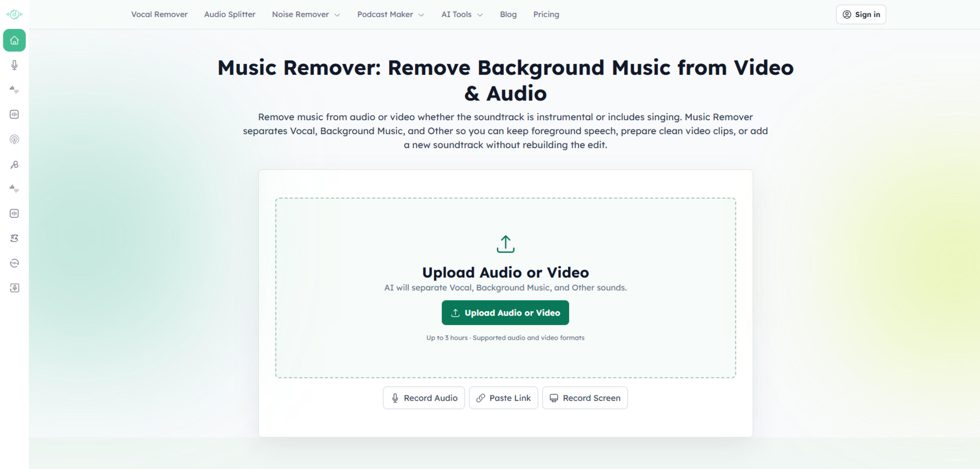Click "Upload Audio or Video" heading text
Viewport: 980px width, 469px height.
pos(506,273)
